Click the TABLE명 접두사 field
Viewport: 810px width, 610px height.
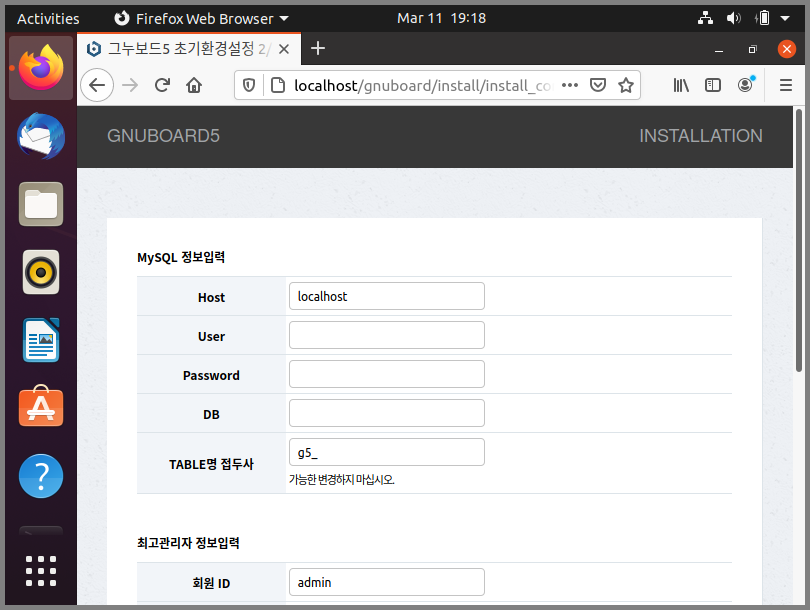pos(386,452)
